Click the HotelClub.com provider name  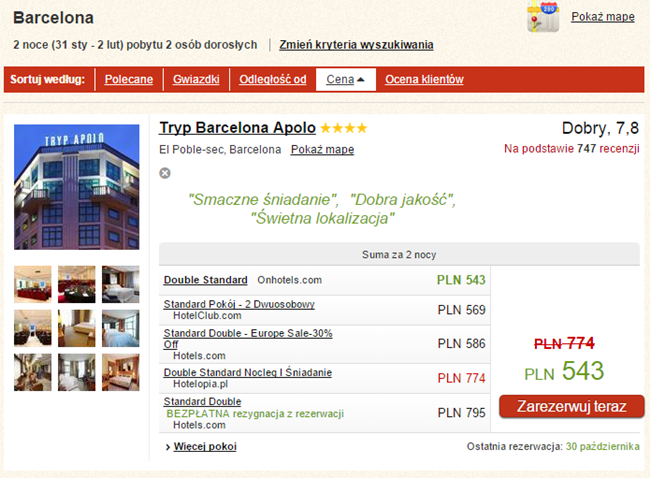point(207,315)
